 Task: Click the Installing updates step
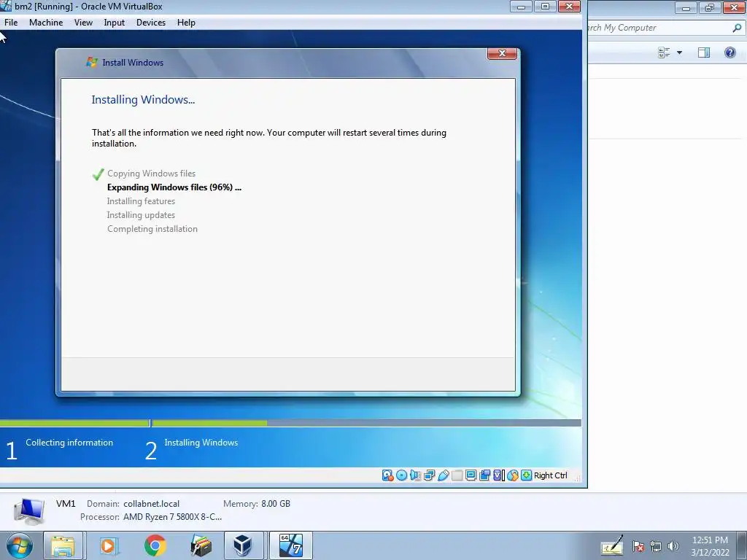coord(141,215)
